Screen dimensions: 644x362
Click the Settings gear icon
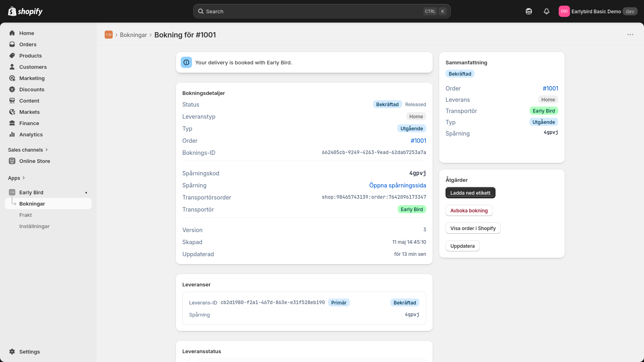point(12,352)
